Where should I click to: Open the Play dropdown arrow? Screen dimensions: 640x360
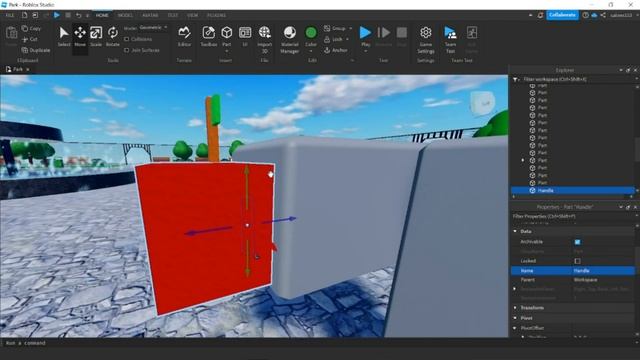(x=365, y=51)
